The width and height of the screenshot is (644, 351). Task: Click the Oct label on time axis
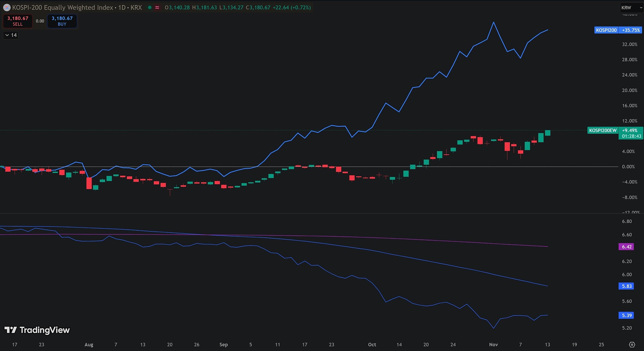372,345
